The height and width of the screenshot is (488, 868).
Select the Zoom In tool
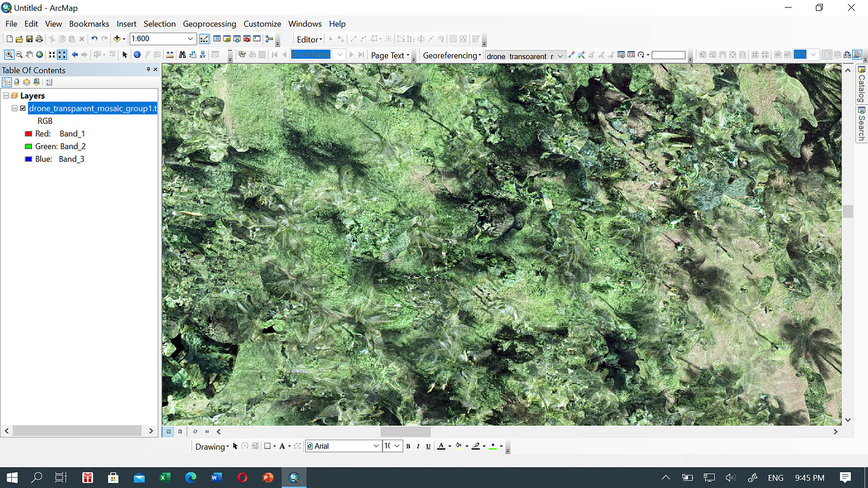coord(9,54)
